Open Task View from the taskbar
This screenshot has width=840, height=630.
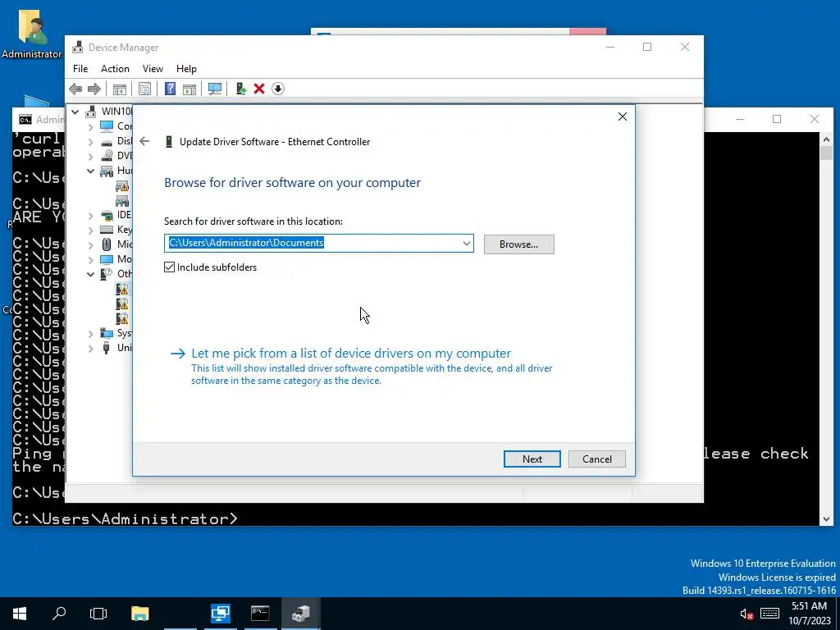coord(98,614)
